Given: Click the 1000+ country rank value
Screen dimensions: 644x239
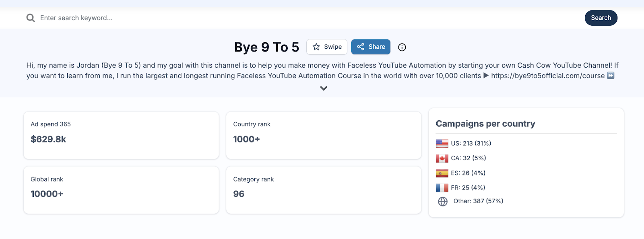Looking at the screenshot, I should (x=246, y=139).
